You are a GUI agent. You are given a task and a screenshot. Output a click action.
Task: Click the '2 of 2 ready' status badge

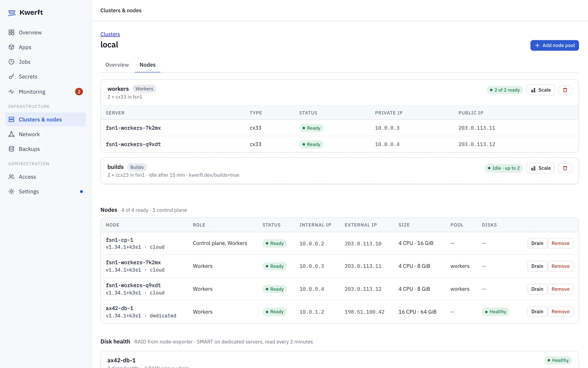tap(504, 90)
